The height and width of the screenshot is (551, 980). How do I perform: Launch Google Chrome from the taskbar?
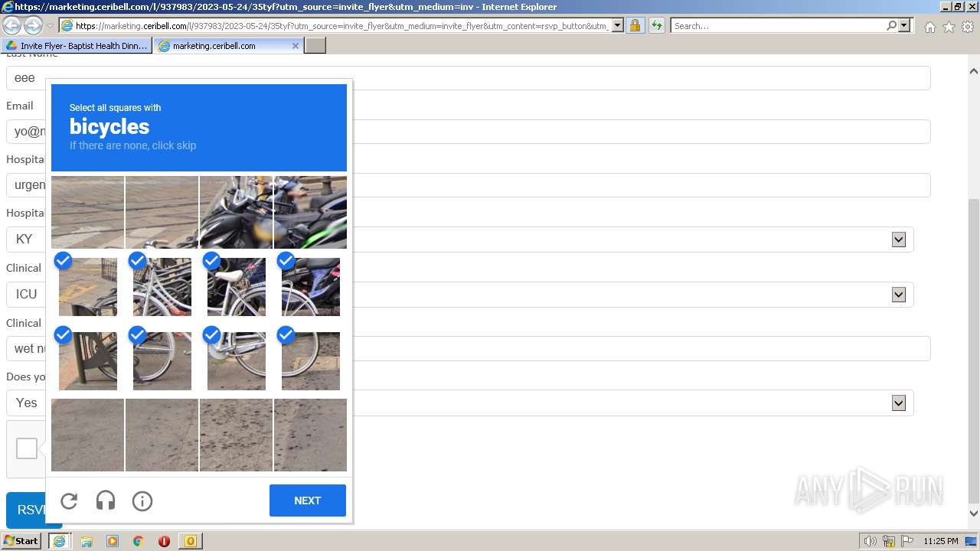click(139, 541)
